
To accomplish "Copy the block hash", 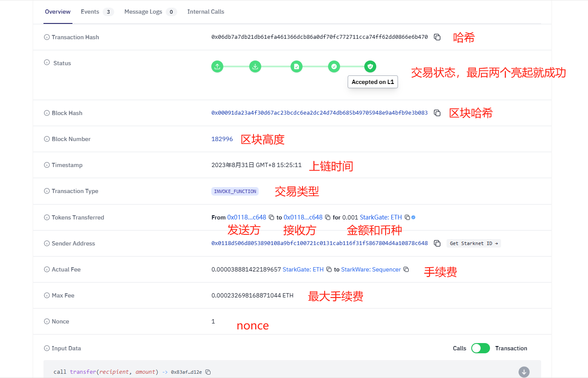I will pyautogui.click(x=437, y=113).
